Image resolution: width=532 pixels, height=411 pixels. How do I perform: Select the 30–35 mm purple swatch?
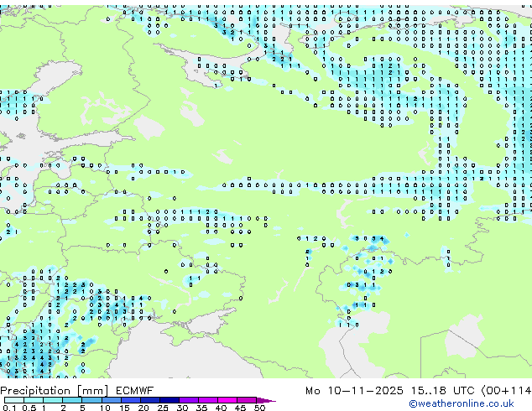coord(189,400)
